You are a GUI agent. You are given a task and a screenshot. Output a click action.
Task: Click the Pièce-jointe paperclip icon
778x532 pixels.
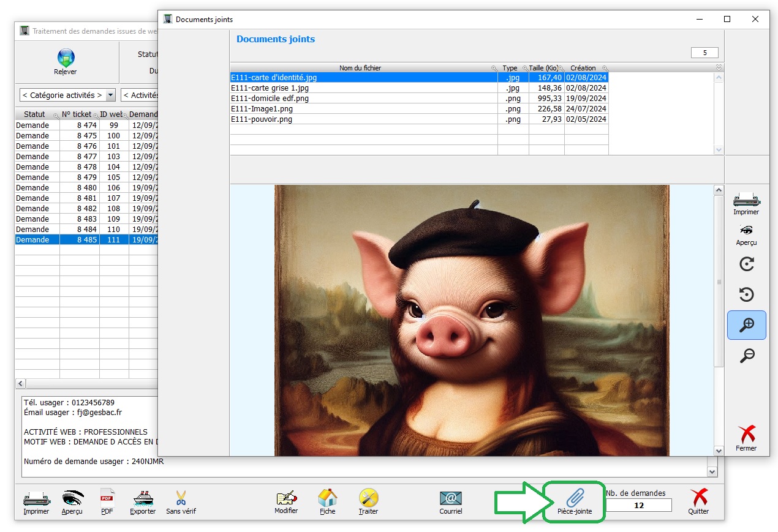point(575,500)
